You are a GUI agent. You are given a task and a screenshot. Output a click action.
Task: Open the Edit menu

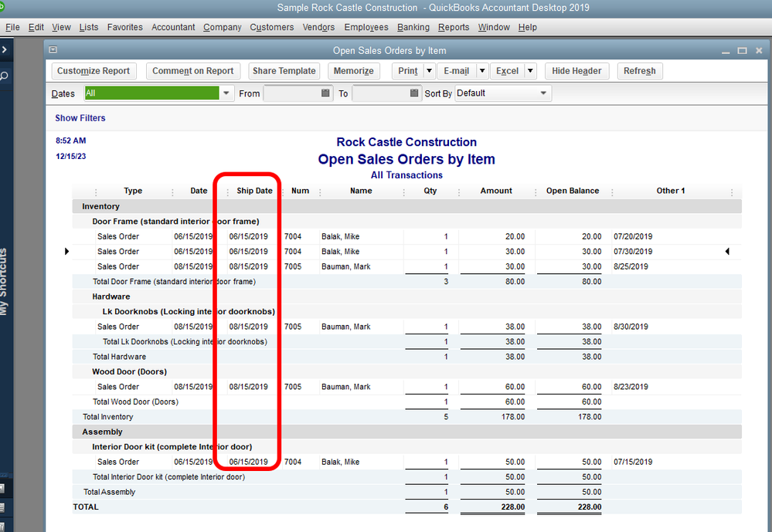(x=36, y=27)
